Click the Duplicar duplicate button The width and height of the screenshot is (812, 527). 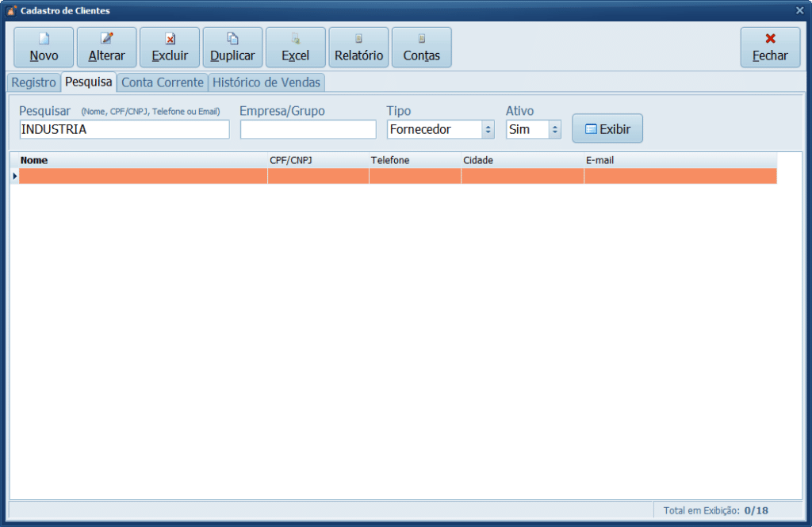[x=232, y=48]
